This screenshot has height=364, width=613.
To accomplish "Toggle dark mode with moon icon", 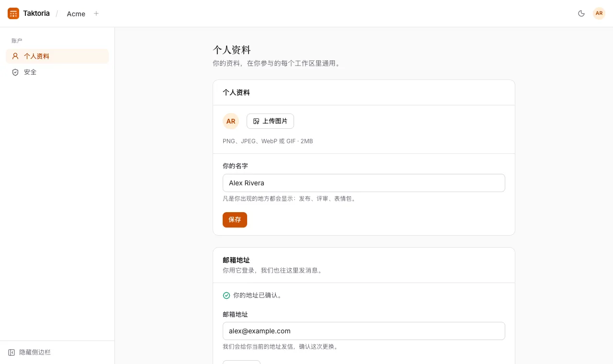I will tap(581, 13).
